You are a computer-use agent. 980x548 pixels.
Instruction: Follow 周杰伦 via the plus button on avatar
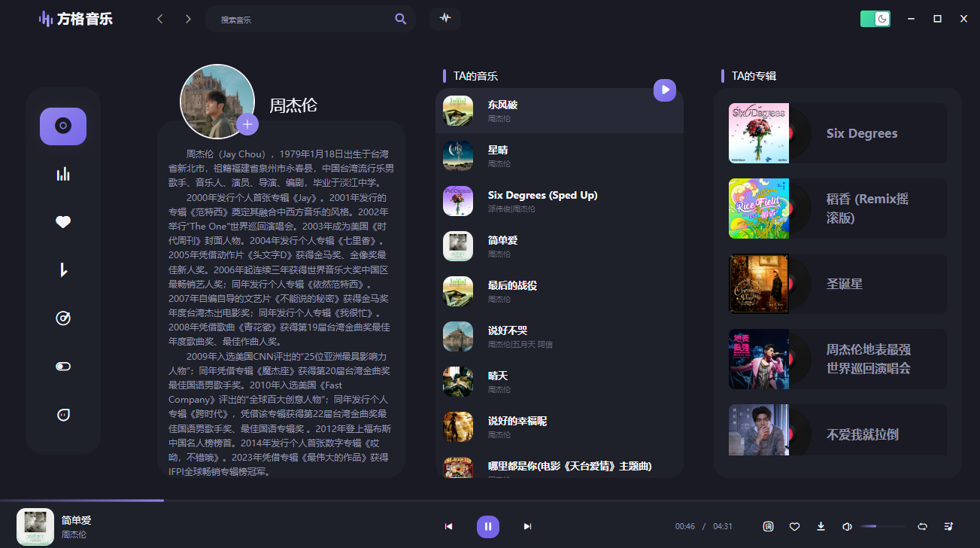247,123
